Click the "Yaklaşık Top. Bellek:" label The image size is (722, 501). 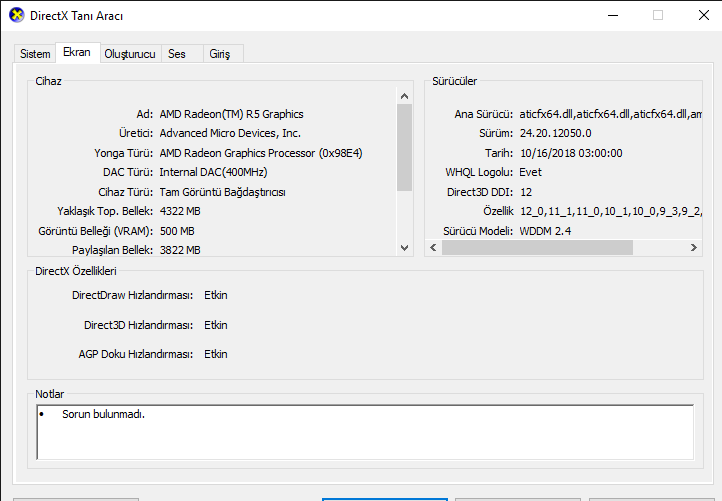105,211
